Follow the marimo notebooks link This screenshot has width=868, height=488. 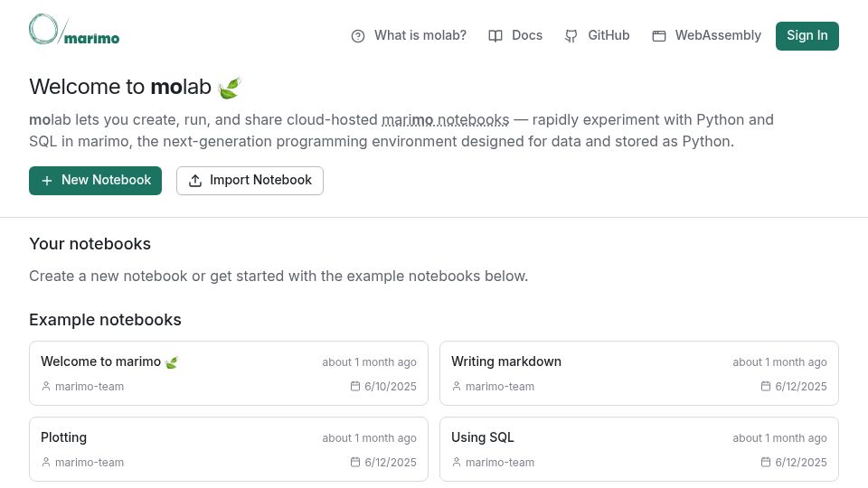445,119
